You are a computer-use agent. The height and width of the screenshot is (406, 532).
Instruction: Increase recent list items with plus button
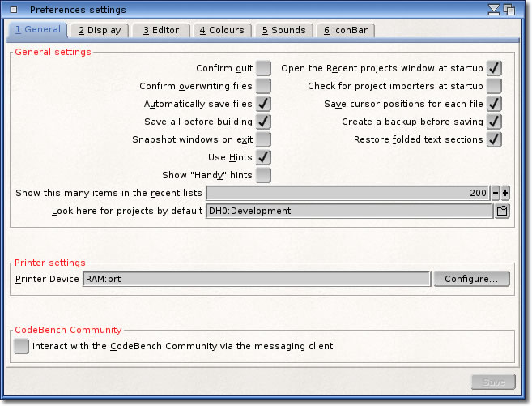[x=505, y=193]
